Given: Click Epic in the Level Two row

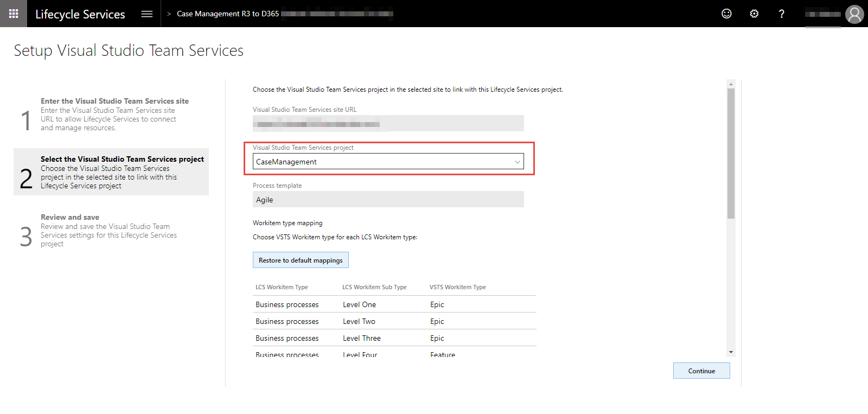Looking at the screenshot, I should point(437,321).
